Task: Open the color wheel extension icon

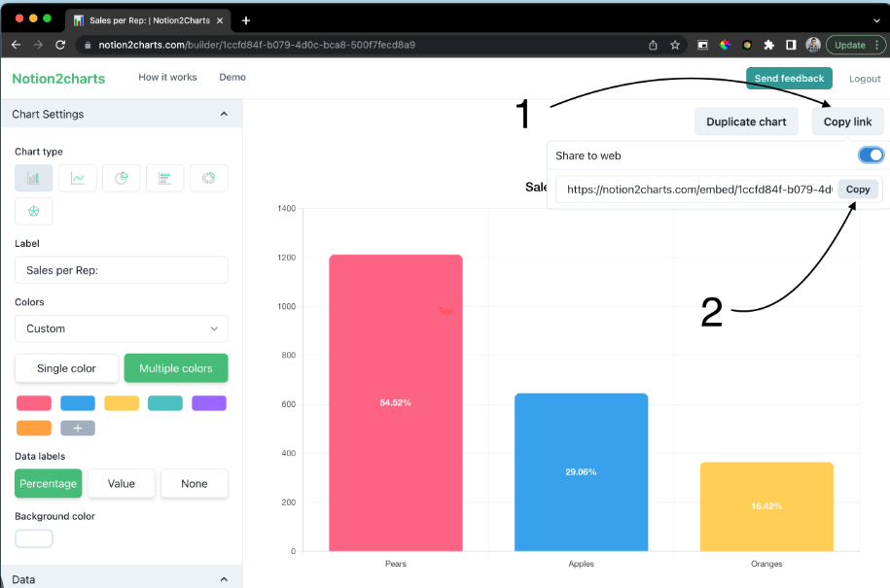Action: (725, 45)
